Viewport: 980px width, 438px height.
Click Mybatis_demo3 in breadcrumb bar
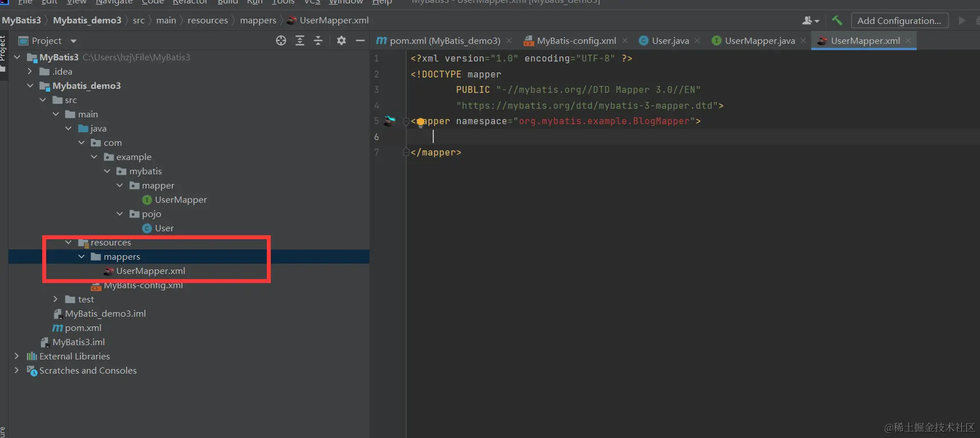coord(87,20)
